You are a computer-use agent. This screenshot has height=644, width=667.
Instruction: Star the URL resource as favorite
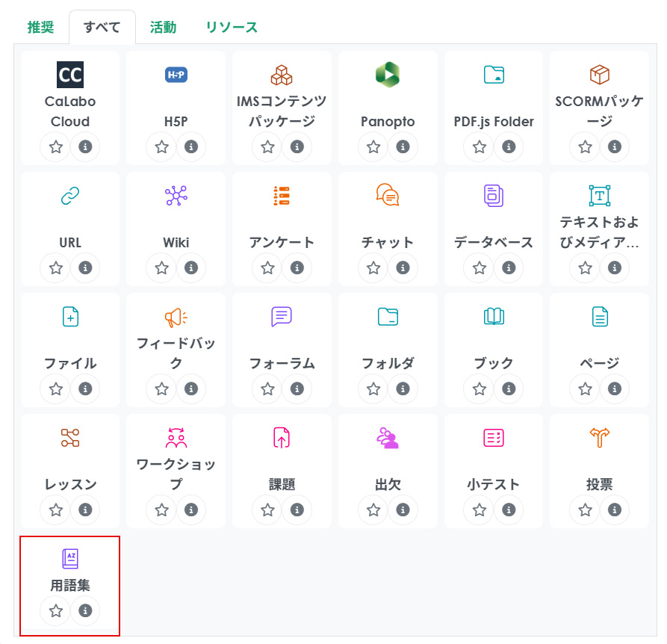tap(56, 268)
